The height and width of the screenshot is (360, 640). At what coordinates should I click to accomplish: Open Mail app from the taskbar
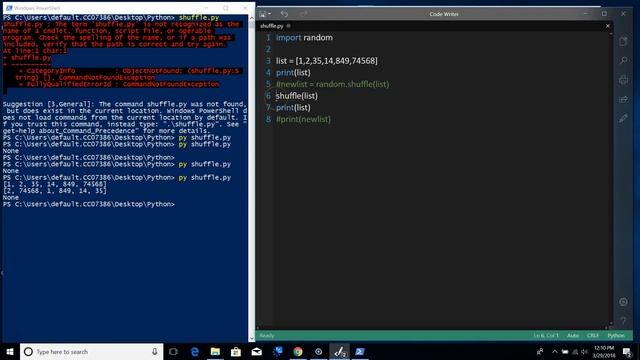click(256, 351)
